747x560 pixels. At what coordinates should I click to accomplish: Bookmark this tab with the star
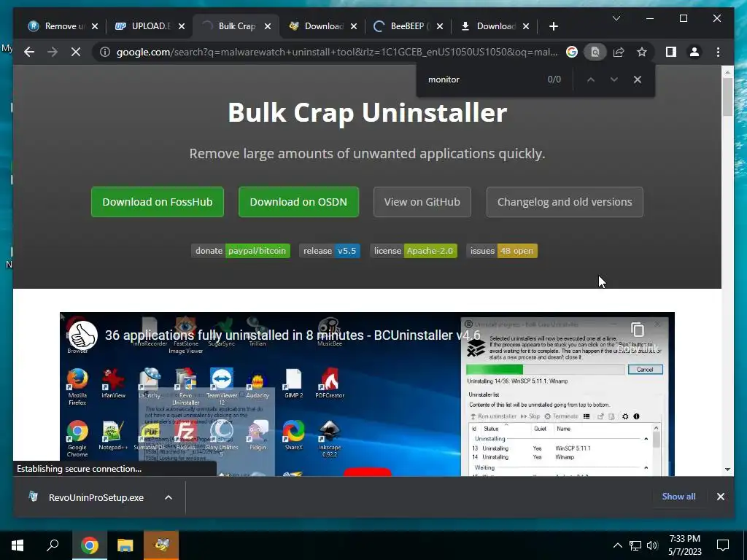click(642, 52)
